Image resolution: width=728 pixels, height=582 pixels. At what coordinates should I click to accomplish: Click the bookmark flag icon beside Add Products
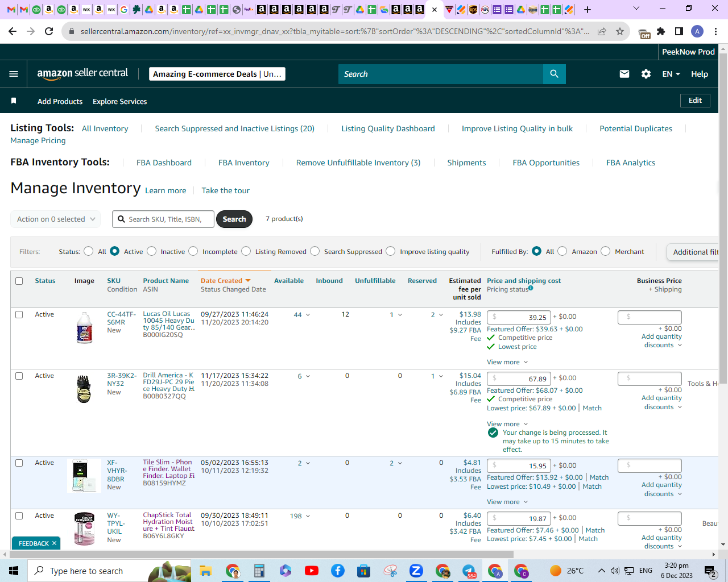[x=14, y=101]
